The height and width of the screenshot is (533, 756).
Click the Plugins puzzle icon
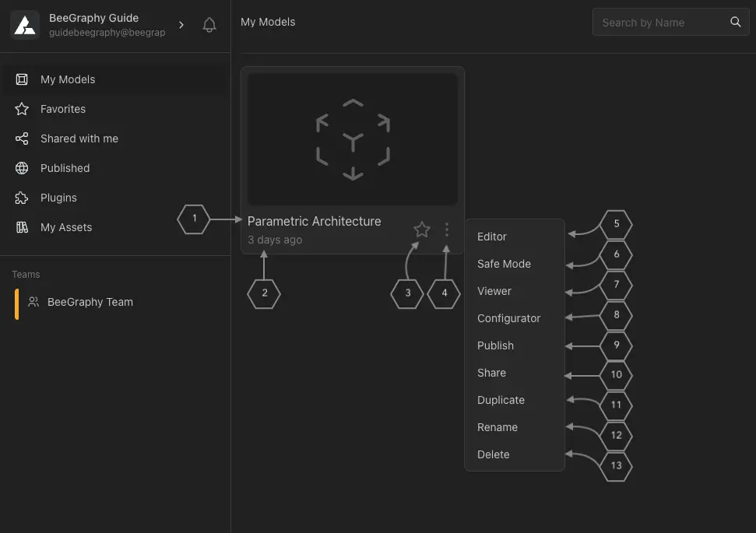(23, 198)
